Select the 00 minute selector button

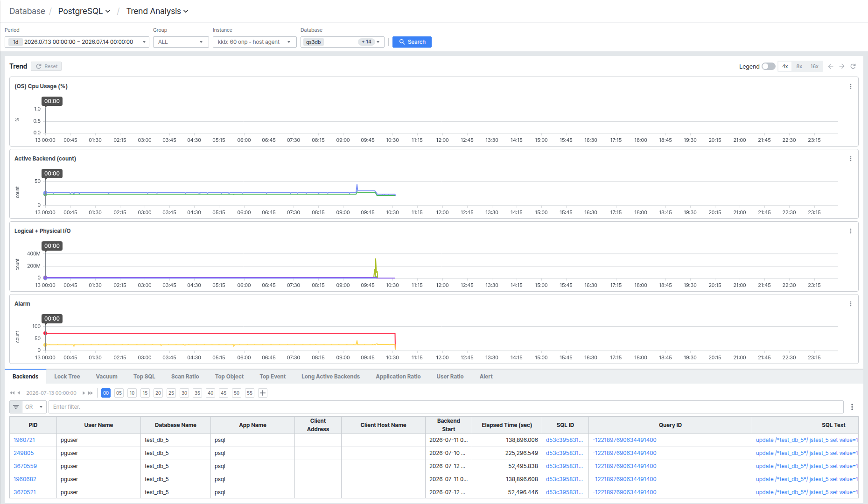106,393
